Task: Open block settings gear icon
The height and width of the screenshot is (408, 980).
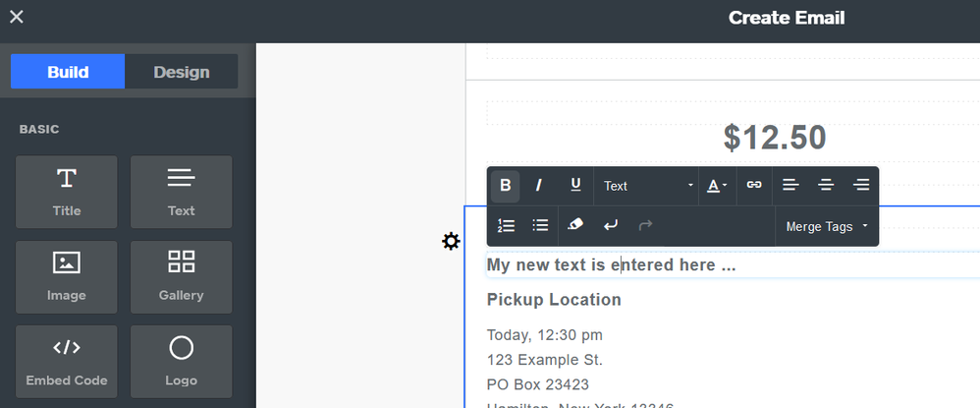Action: (451, 241)
